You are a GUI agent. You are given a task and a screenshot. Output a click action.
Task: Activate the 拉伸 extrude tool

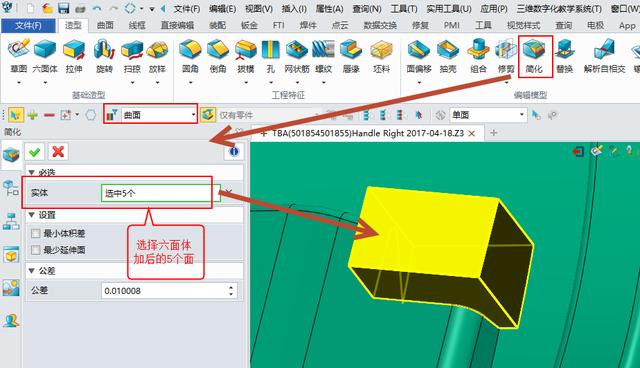74,56
